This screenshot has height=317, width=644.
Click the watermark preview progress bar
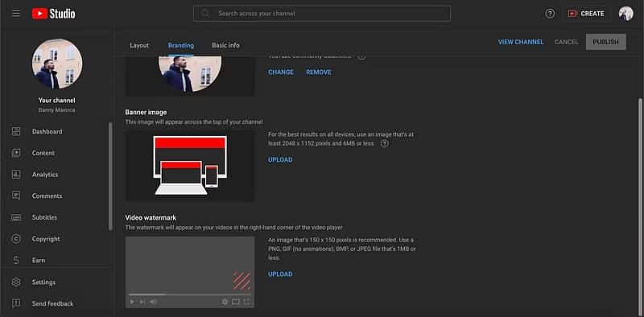190,294
